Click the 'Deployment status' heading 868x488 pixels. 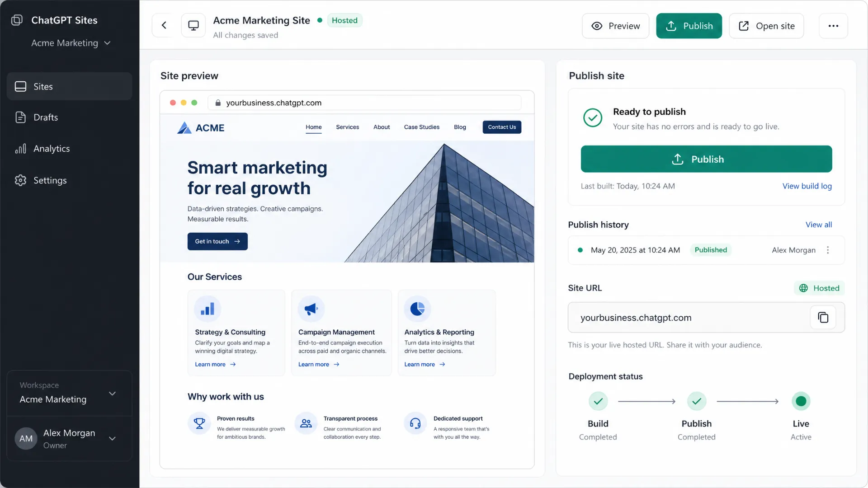[605, 376]
